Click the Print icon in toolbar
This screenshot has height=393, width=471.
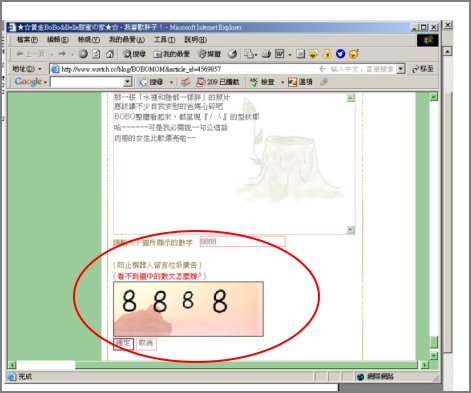(266, 54)
